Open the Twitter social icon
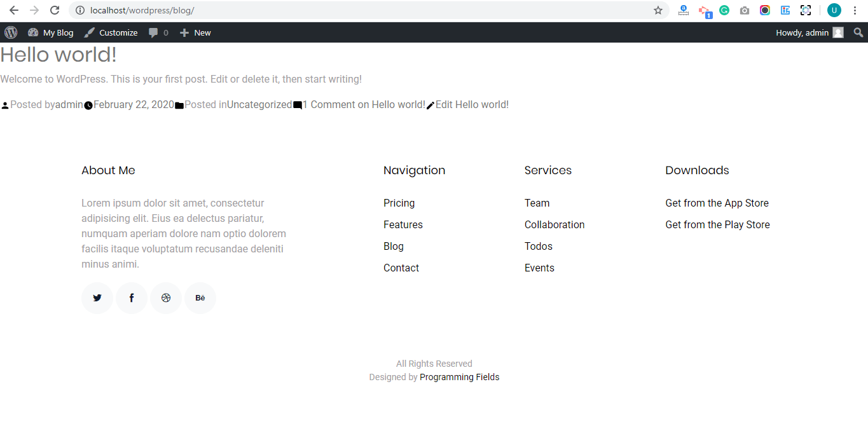 [97, 298]
